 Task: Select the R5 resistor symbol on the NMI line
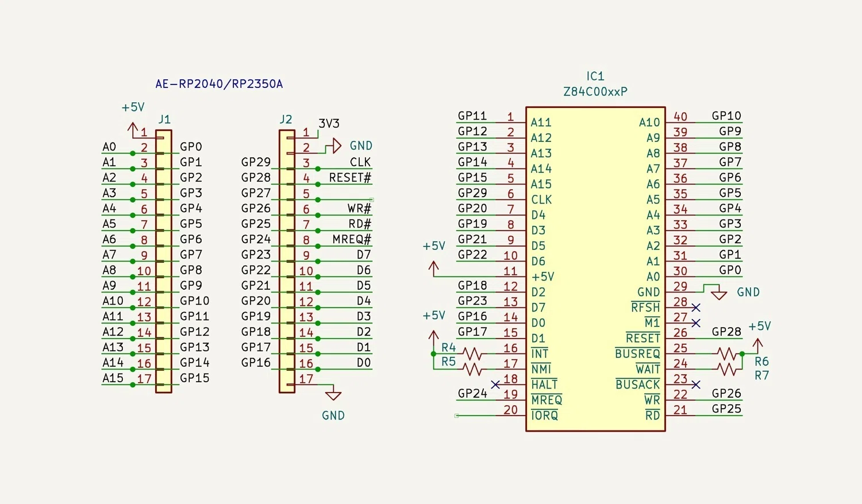point(473,369)
